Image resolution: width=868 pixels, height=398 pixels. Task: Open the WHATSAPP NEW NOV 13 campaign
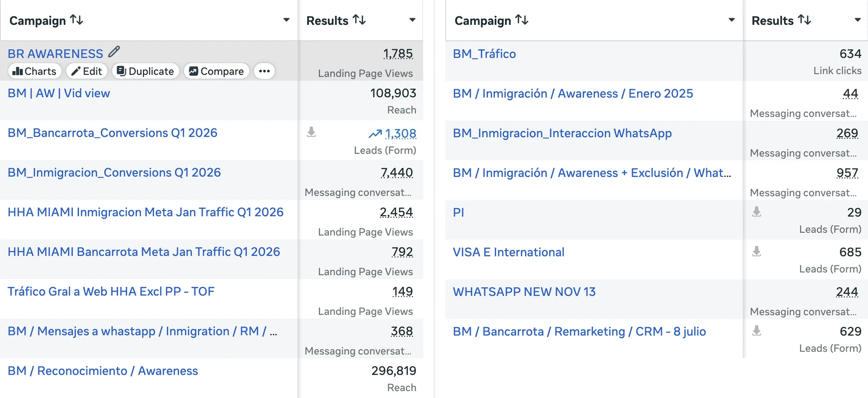pyautogui.click(x=524, y=292)
